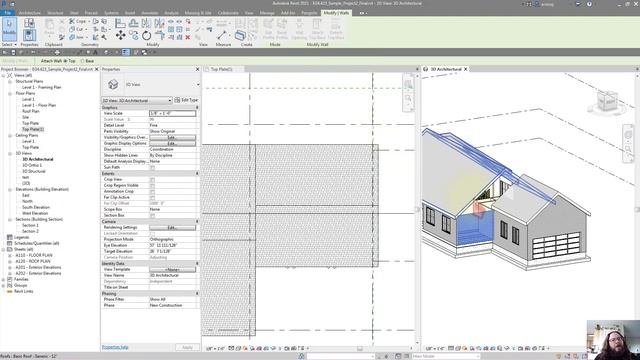Screen dimensions: 640x360
Task: Click the Edit Profile tool
Action: (x=268, y=29)
